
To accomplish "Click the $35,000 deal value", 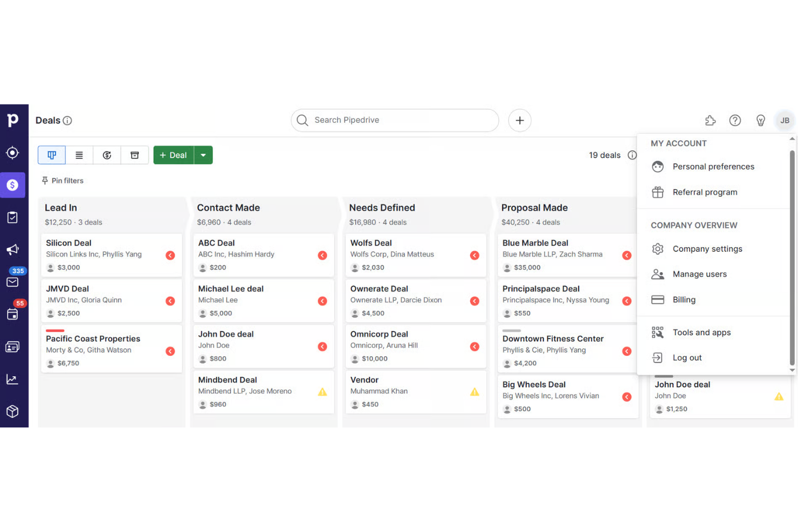I will pyautogui.click(x=527, y=267).
